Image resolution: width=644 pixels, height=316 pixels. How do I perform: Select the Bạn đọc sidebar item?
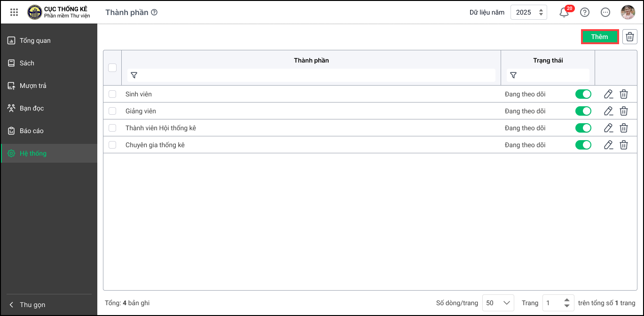pyautogui.click(x=31, y=108)
